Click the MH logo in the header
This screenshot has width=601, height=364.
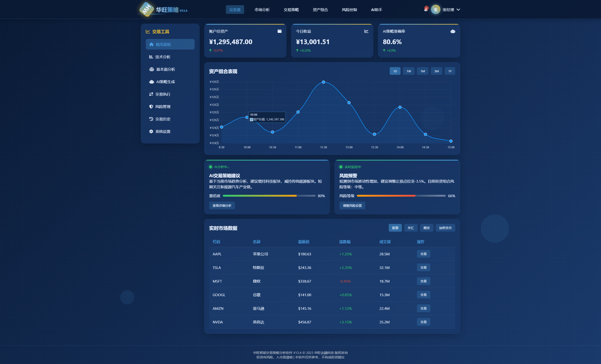click(x=146, y=9)
